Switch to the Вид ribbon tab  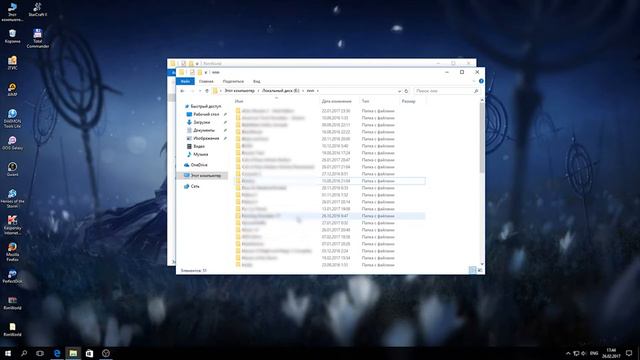[x=256, y=81]
